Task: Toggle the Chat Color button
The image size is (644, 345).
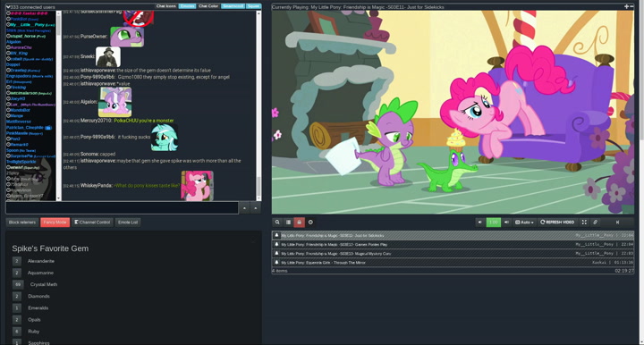Action: pyautogui.click(x=208, y=6)
